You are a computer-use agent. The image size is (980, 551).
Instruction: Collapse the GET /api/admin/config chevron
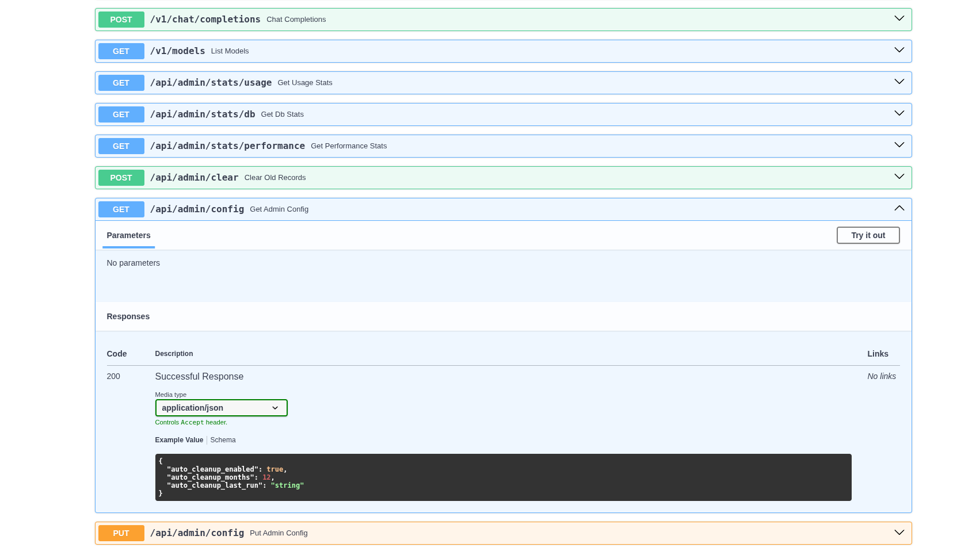click(x=899, y=209)
